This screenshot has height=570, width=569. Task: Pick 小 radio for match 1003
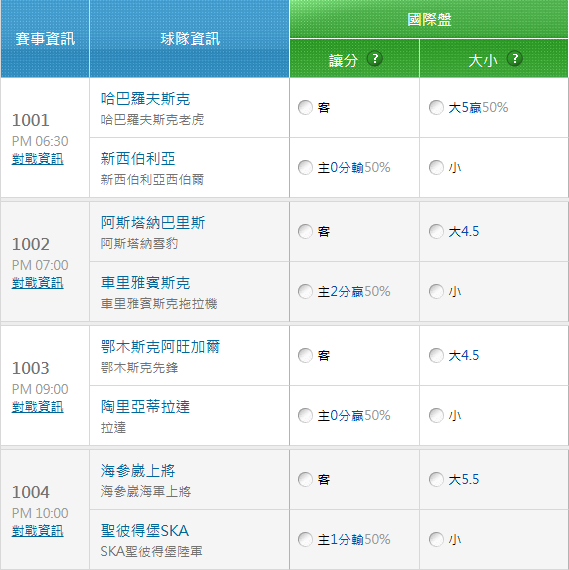[x=436, y=416]
